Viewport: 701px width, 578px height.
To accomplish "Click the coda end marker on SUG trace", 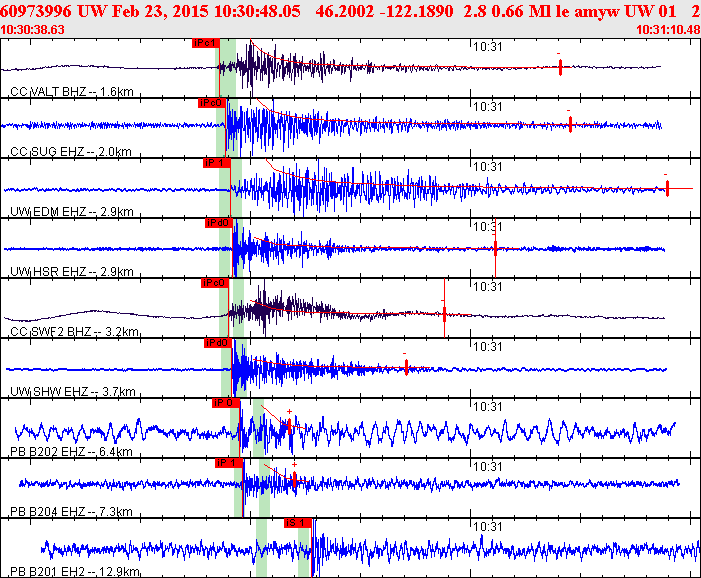I will point(570,124).
